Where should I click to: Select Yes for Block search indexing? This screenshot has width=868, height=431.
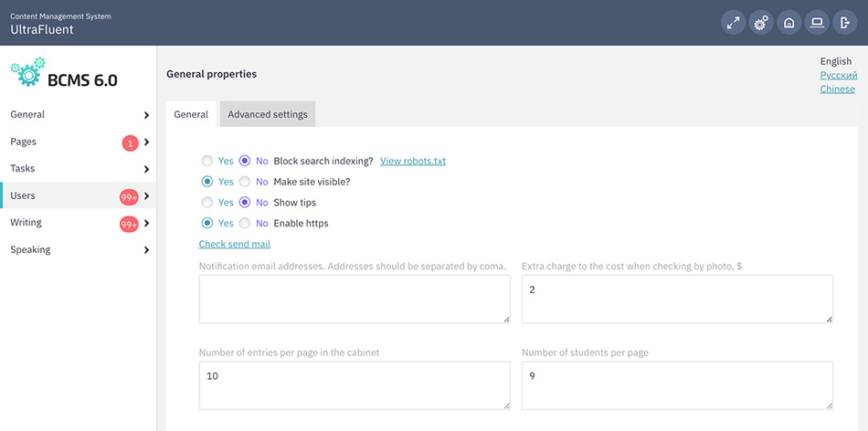click(207, 161)
